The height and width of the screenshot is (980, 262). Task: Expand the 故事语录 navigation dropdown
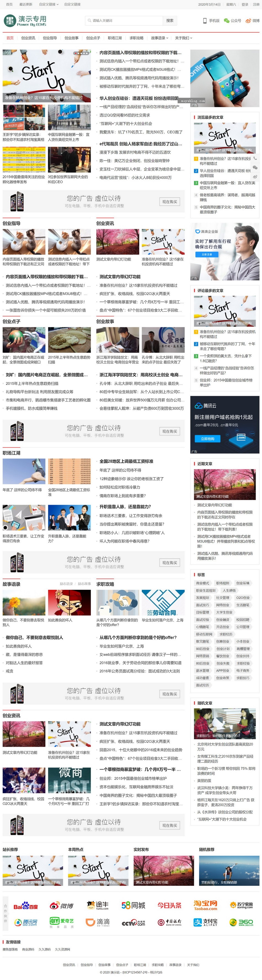(x=160, y=38)
